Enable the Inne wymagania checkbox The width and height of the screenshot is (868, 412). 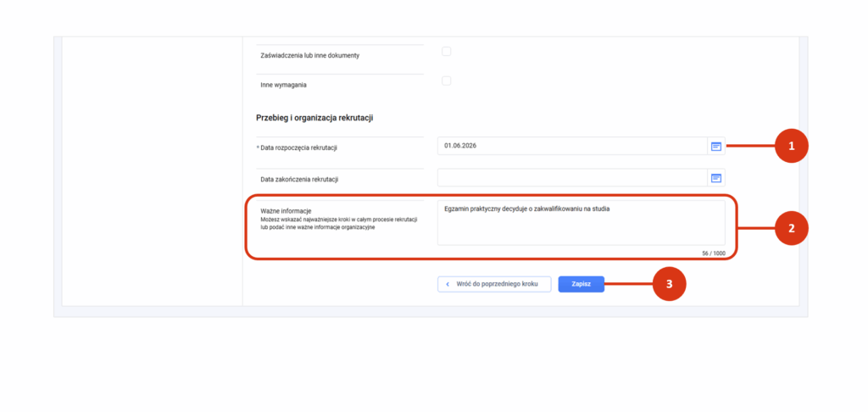coord(447,81)
